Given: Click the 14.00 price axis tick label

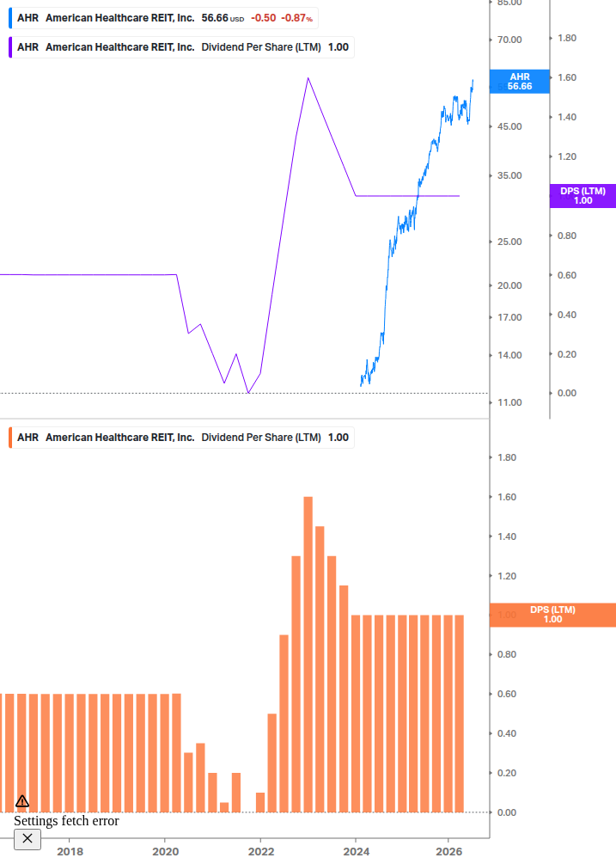Looking at the screenshot, I should pyautogui.click(x=509, y=355).
